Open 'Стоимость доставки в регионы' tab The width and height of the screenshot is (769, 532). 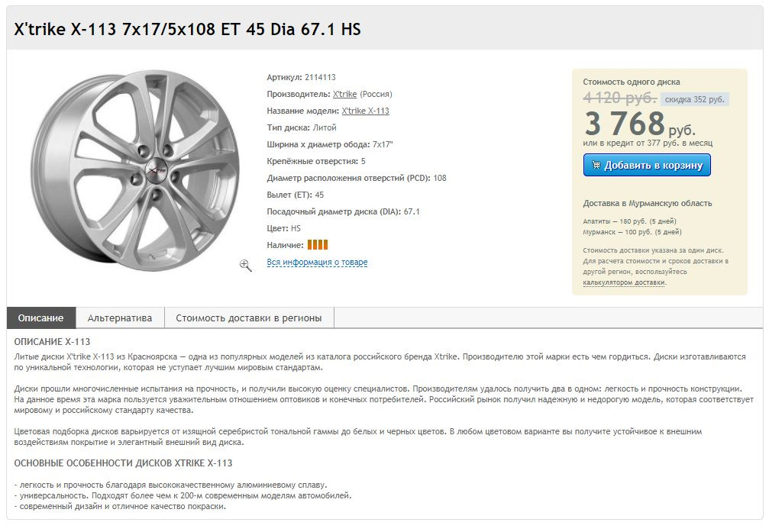(x=249, y=318)
